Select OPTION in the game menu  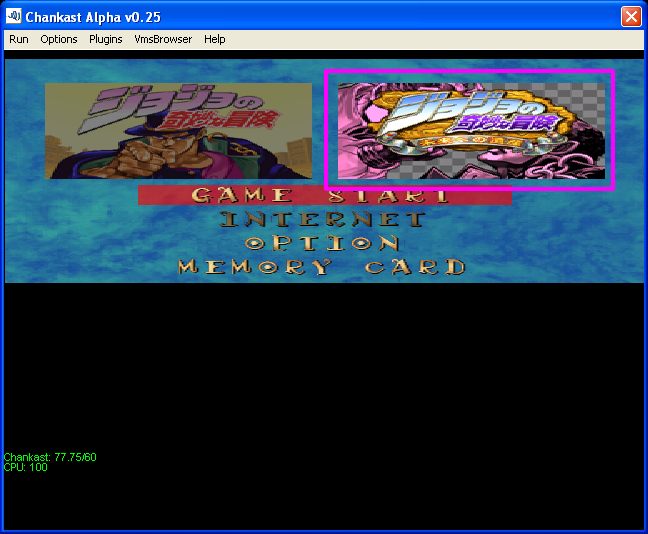[322, 243]
